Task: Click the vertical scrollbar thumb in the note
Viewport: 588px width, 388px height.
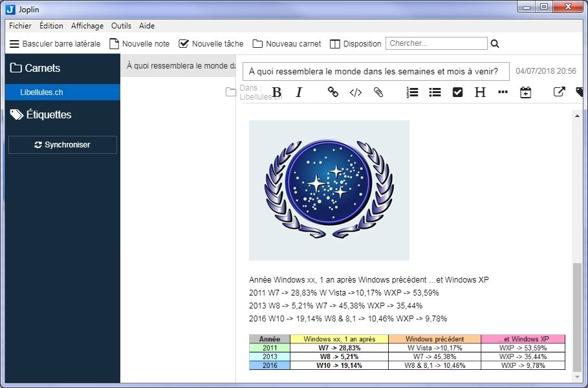Action: (577, 317)
